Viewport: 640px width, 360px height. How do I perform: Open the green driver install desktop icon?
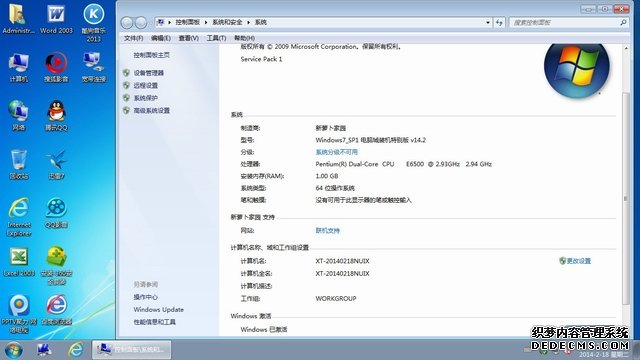(56, 266)
